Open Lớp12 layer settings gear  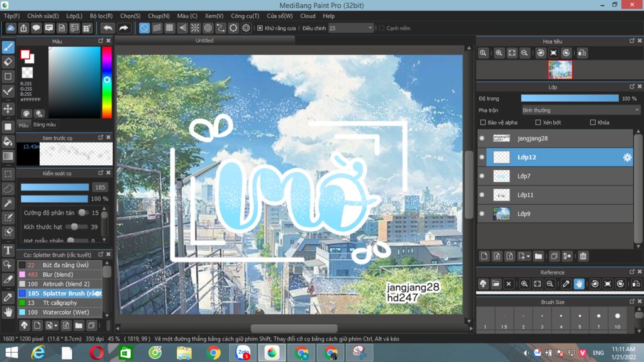coord(627,157)
